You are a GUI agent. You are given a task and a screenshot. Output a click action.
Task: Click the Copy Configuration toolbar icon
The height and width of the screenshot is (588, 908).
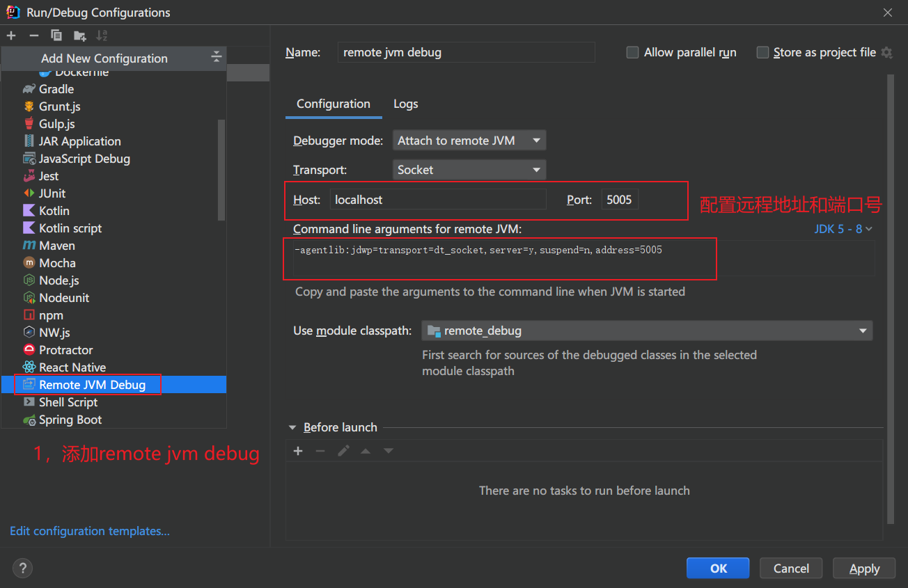pyautogui.click(x=56, y=35)
